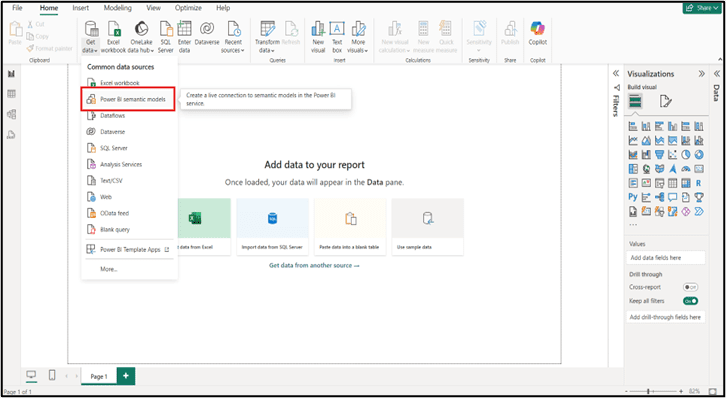726x398 pixels.
Task: Choose the Python visual icon
Action: 633,197
